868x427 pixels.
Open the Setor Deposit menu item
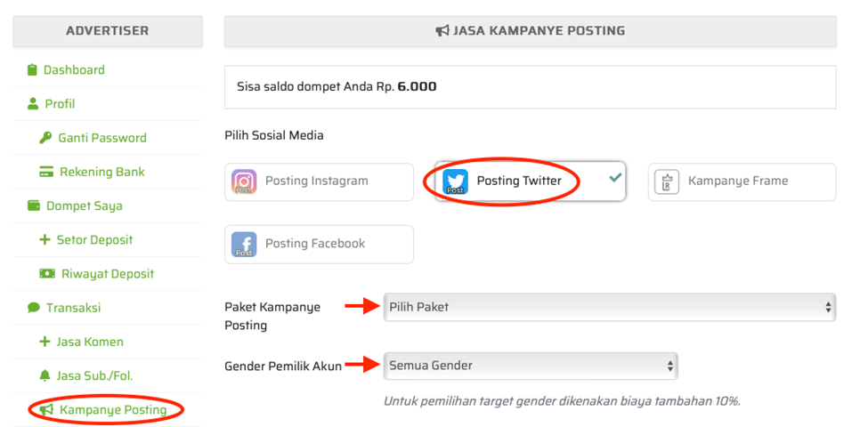pyautogui.click(x=94, y=240)
